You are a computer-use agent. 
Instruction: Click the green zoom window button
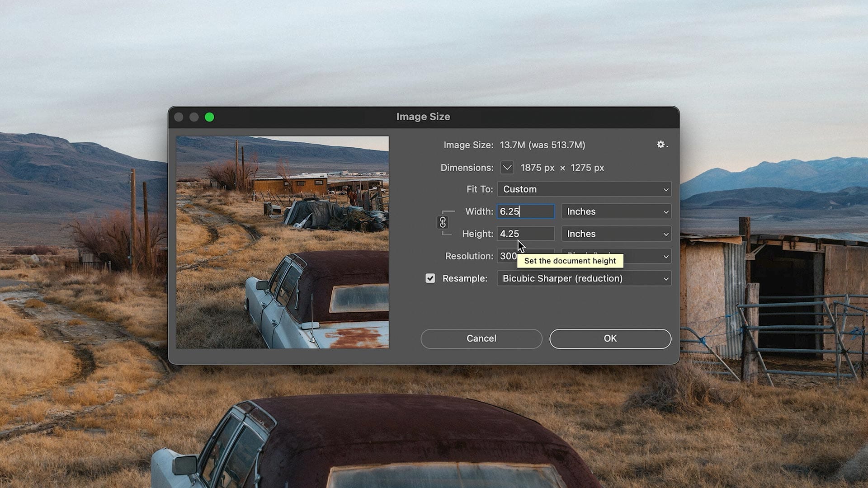209,117
